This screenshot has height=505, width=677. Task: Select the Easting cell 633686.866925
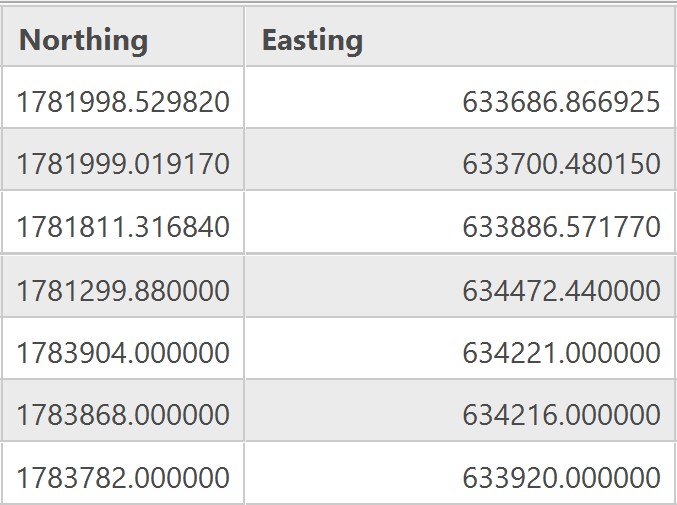[x=460, y=98]
